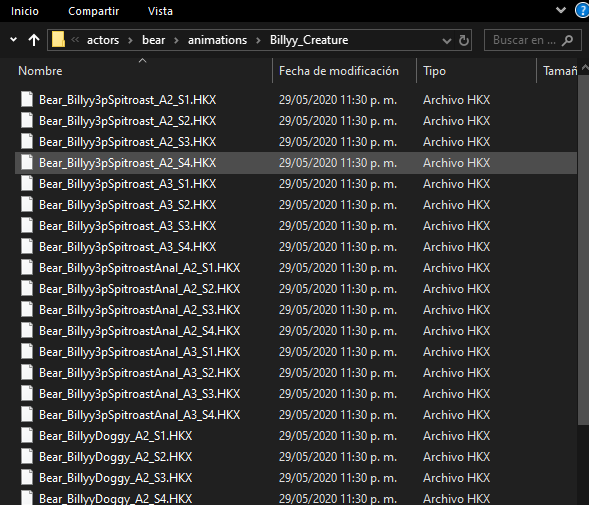The image size is (589, 505).
Task: Select file icon of Bear_BillyyDoggy_A2_S2.HKX
Action: 27,457
